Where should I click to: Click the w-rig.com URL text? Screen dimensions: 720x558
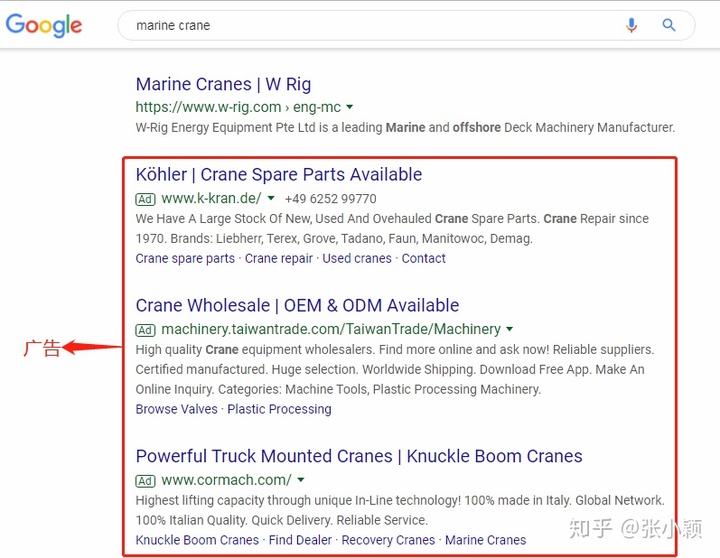238,107
